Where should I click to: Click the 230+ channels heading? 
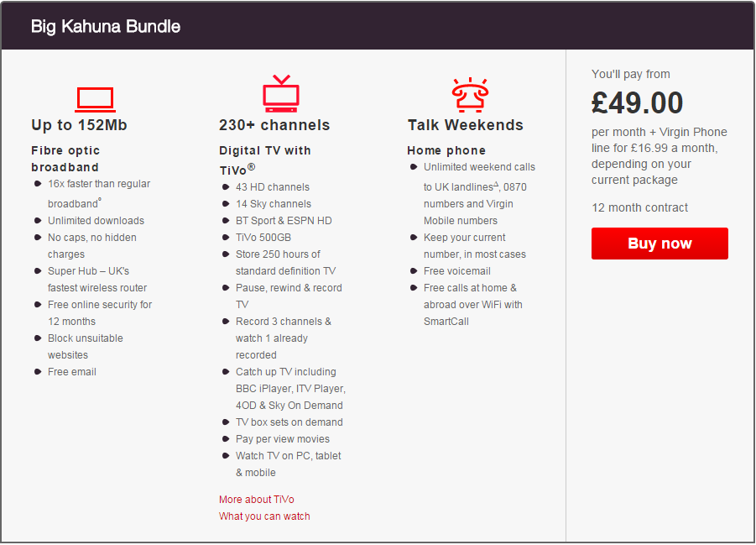274,125
